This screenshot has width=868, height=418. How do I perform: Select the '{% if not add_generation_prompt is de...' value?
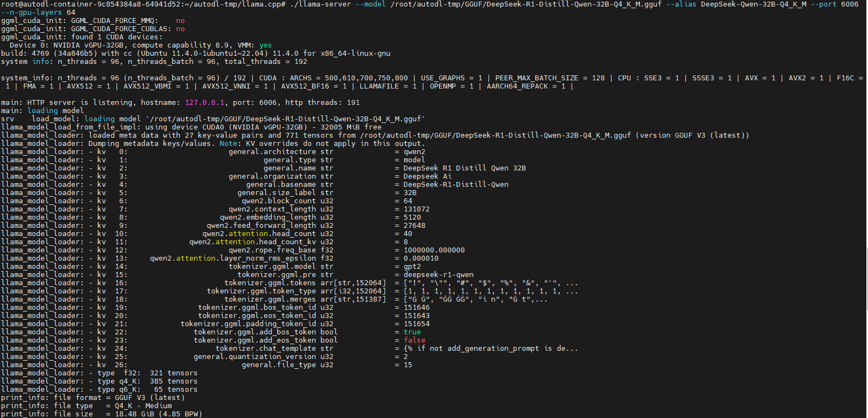tap(491, 349)
